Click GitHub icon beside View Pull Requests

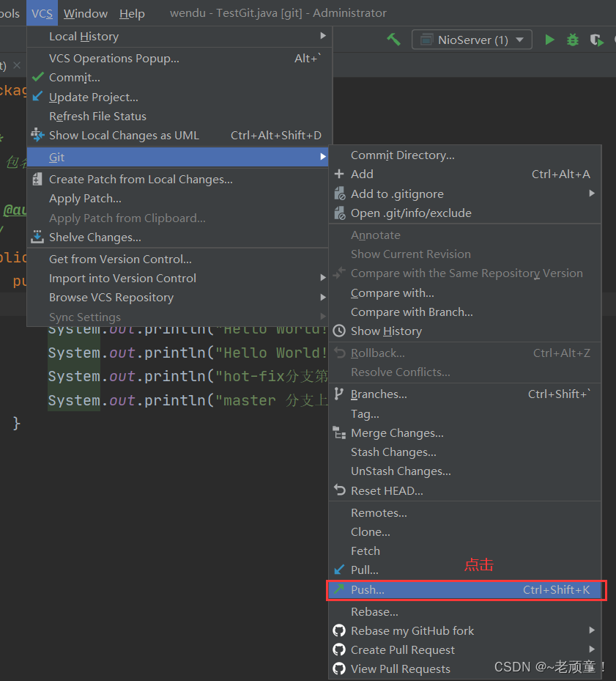pos(339,669)
